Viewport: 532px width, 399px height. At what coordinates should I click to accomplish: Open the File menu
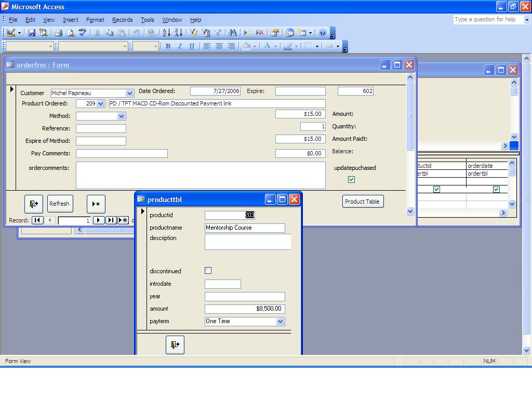(x=13, y=20)
